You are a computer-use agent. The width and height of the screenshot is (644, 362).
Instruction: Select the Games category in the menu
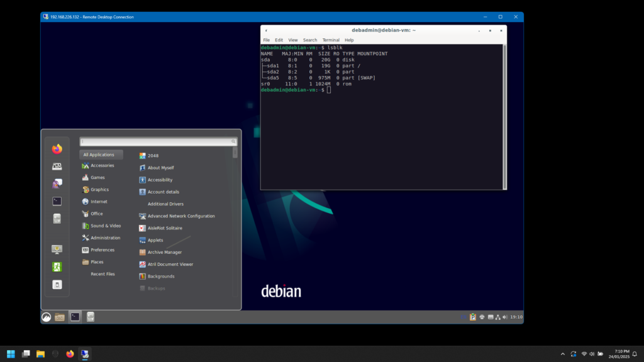94,177
